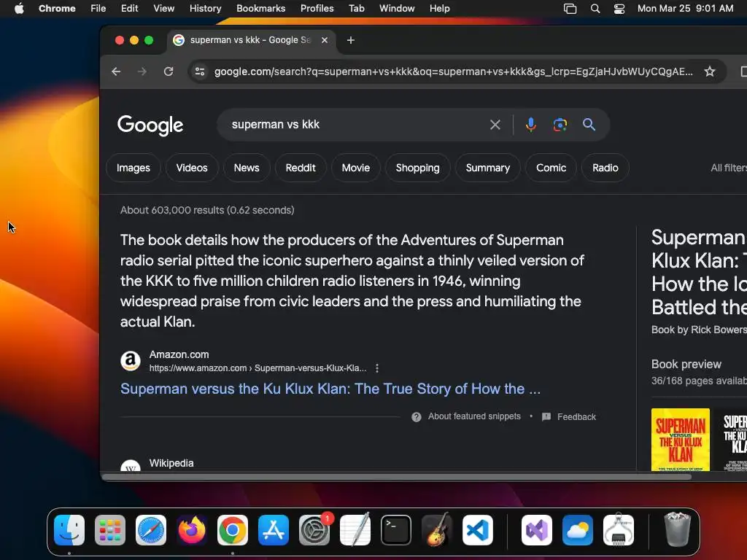This screenshot has width=747, height=560.
Task: Search by image with Google Lens icon
Action: point(560,125)
